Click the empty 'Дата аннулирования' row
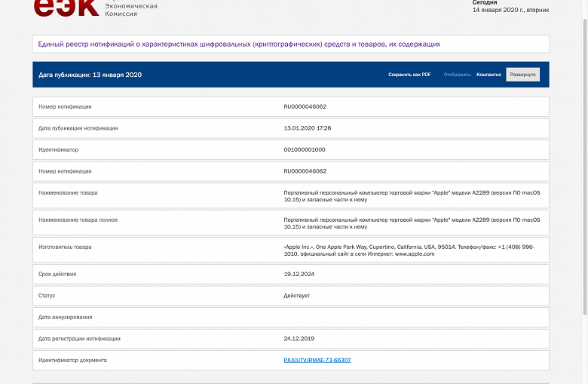The height and width of the screenshot is (384, 588). (x=290, y=317)
